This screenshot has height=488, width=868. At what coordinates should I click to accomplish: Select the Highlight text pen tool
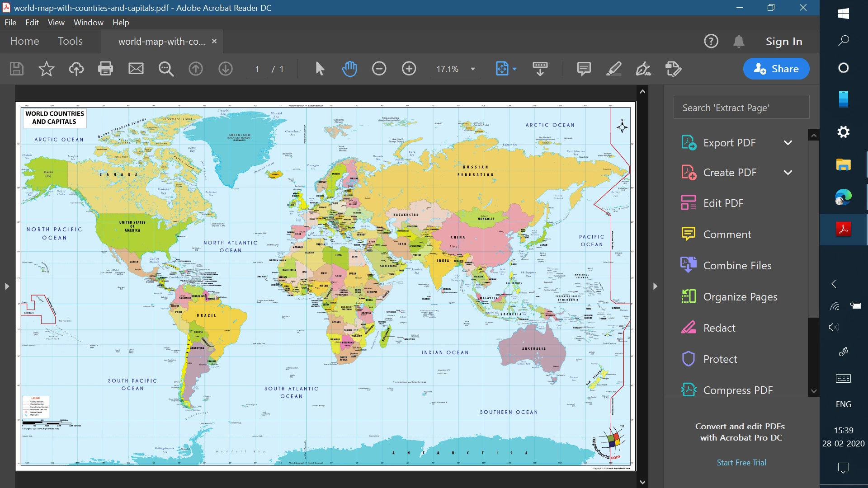point(613,69)
